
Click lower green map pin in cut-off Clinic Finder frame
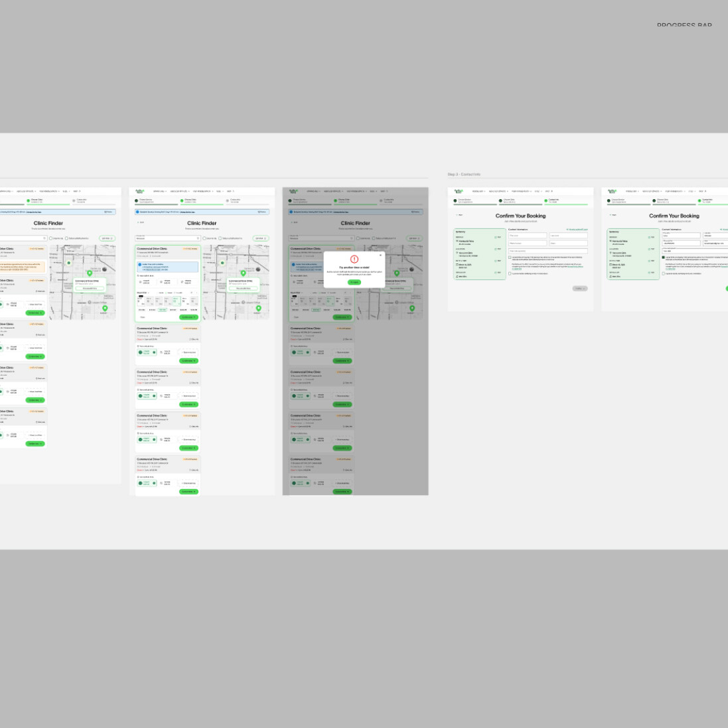(105, 309)
